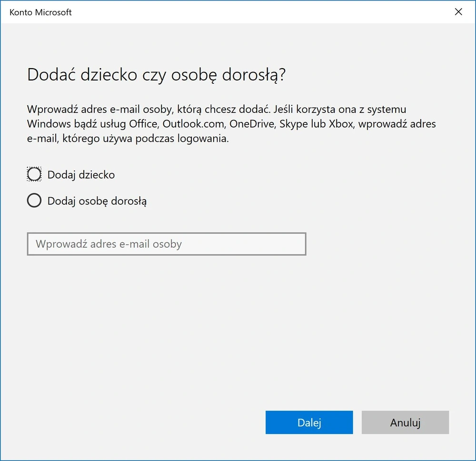
Task: Click the phrase 'Jeśli korzysta ona z systemu'
Action: (340, 110)
